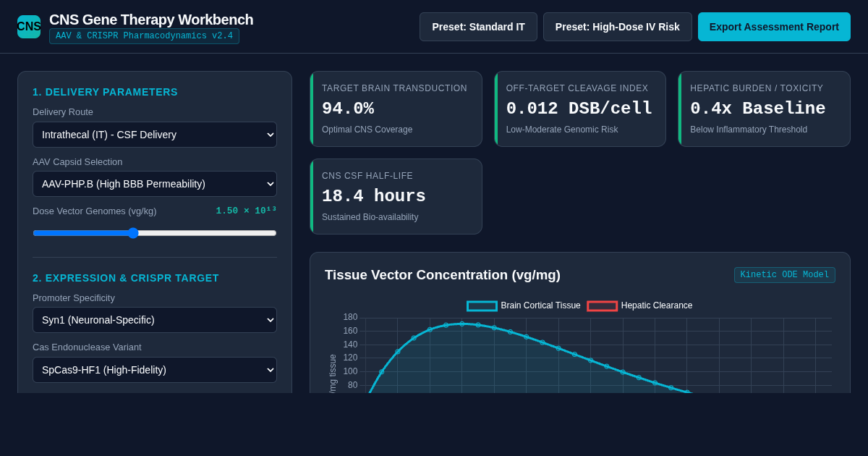Click the Low-Moderate Genomic Risk caption
868x456 pixels.
[562, 130]
